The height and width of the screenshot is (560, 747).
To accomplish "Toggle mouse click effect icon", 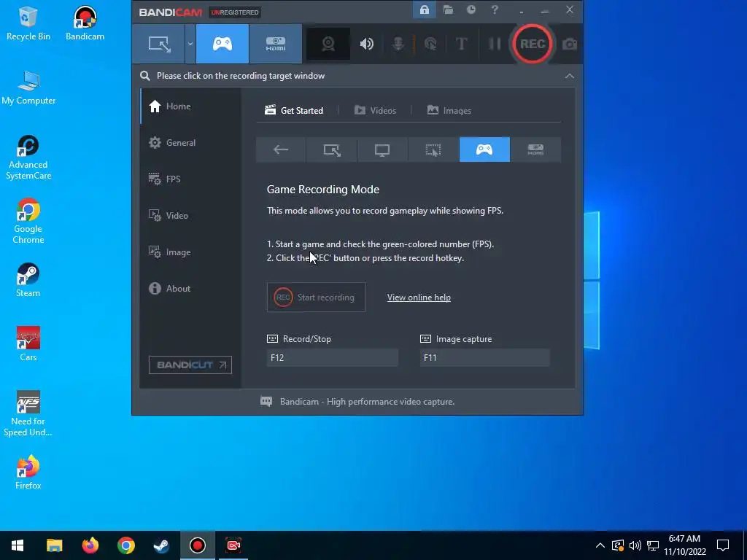I will coord(430,44).
